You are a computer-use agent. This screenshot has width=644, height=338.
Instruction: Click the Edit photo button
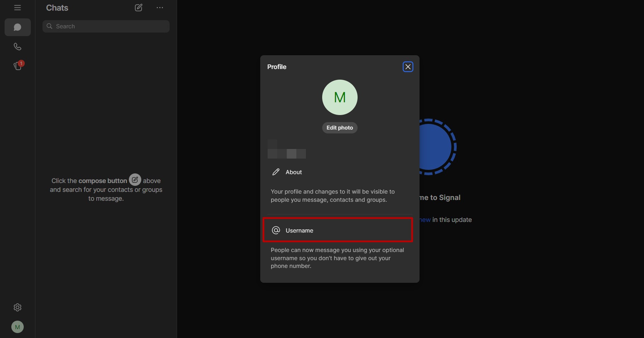pyautogui.click(x=339, y=128)
